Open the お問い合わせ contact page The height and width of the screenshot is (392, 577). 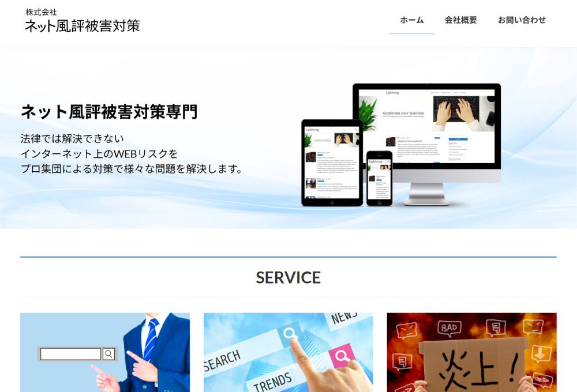522,20
